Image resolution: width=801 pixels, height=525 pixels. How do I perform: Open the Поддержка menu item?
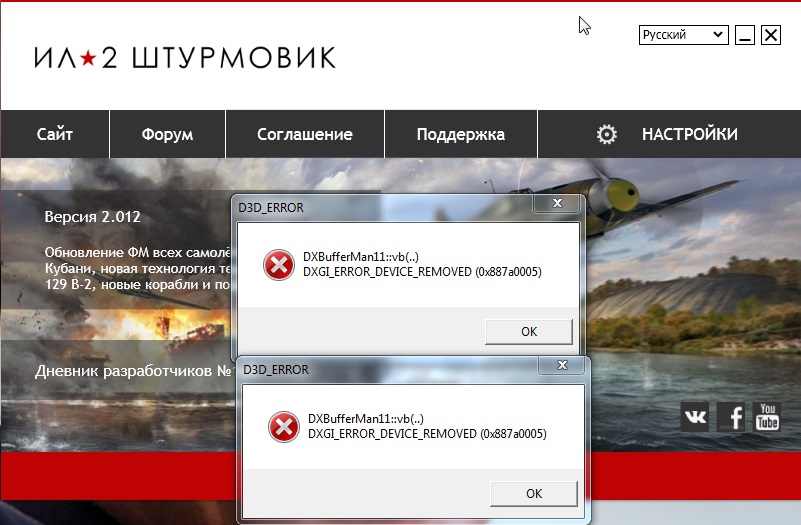tap(461, 134)
